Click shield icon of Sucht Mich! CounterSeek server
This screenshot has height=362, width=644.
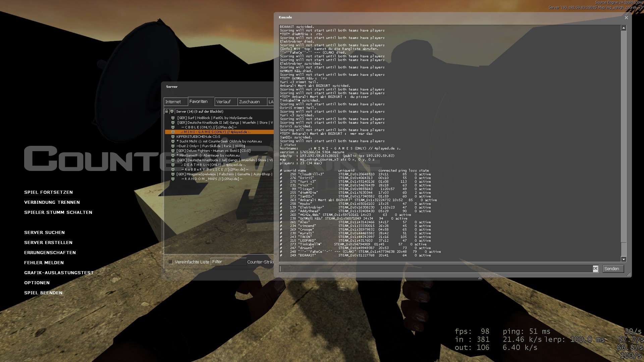click(173, 141)
